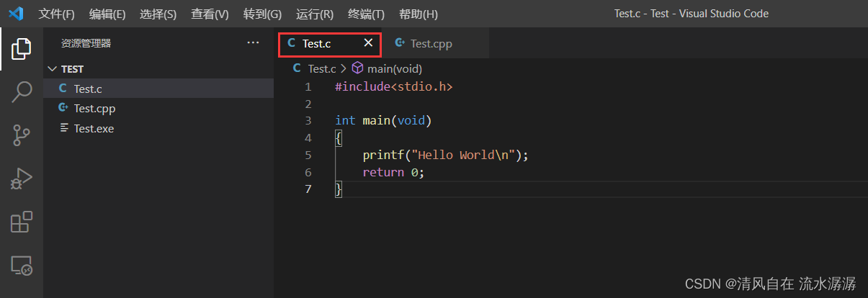Open the Search view icon
Viewport: 868px width, 298px height.
(x=22, y=91)
